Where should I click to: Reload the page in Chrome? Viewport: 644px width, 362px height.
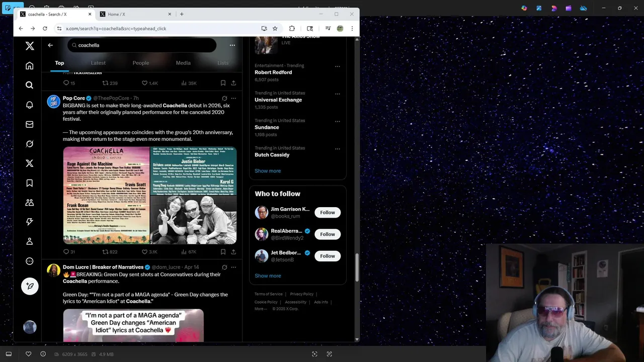[x=45, y=29]
